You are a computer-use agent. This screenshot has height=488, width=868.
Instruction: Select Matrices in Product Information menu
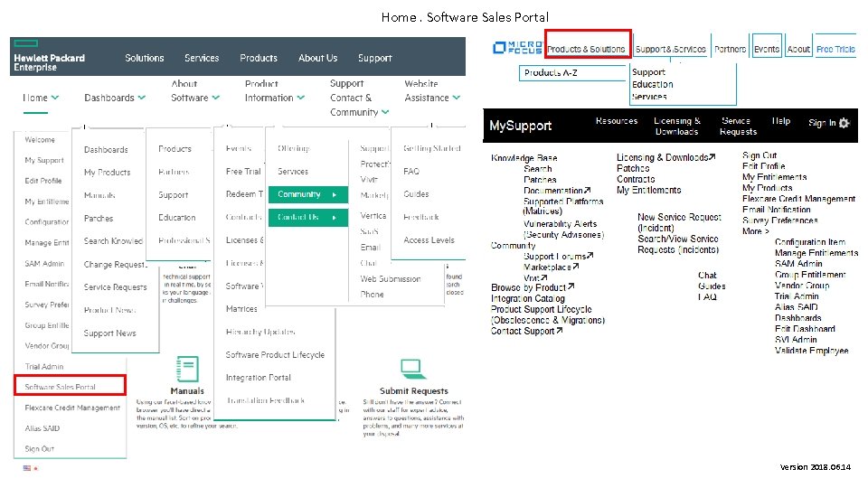[241, 309]
